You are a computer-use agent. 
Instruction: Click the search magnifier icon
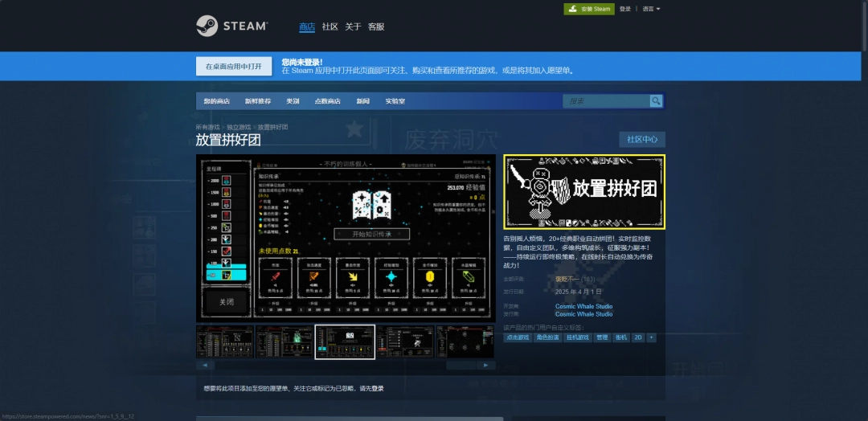(x=656, y=101)
